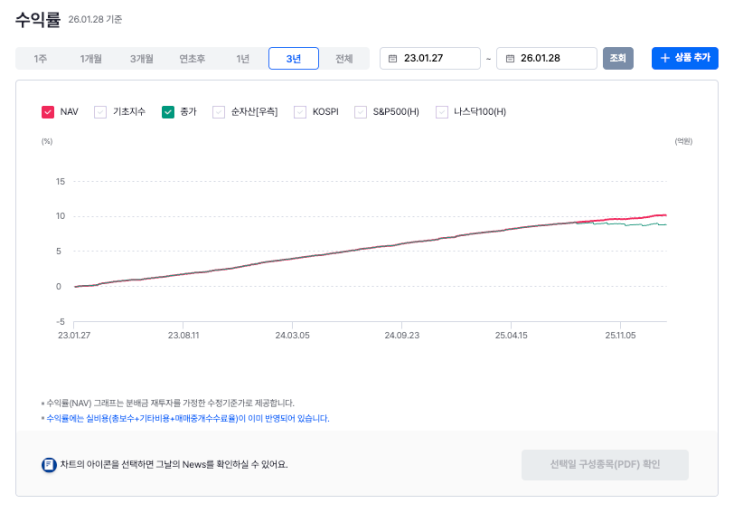
Task: Click the 25.11.05 x-axis date label
Action: (x=620, y=335)
